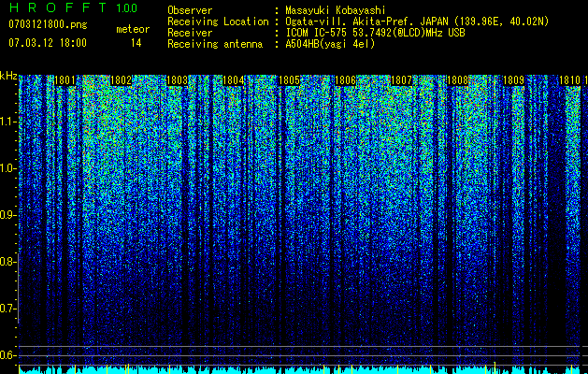
Task: Click the 0.8 kHz axis label
Action: click(x=7, y=262)
